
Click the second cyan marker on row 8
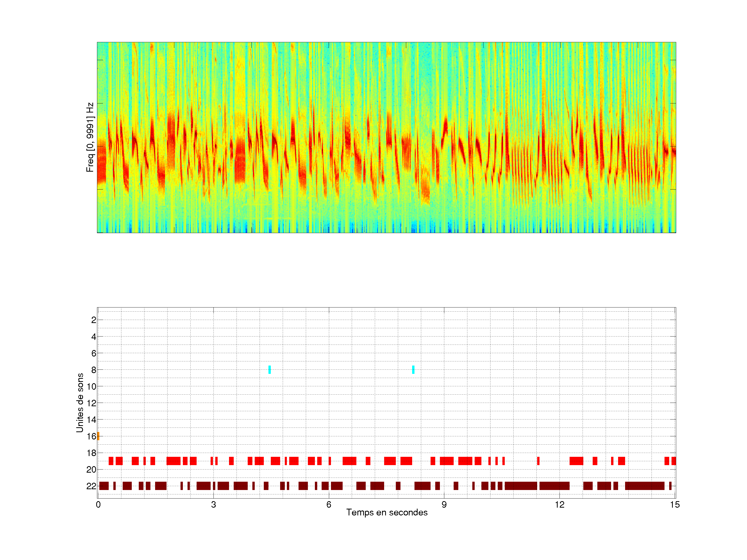pos(413,370)
